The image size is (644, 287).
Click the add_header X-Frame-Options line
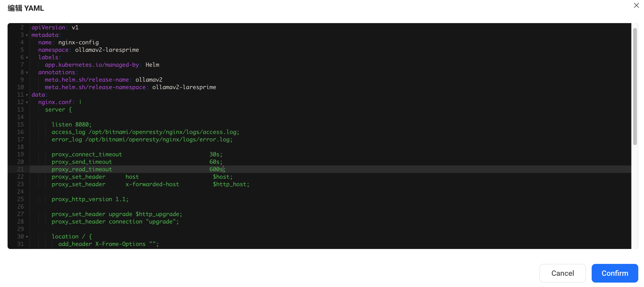tap(108, 244)
